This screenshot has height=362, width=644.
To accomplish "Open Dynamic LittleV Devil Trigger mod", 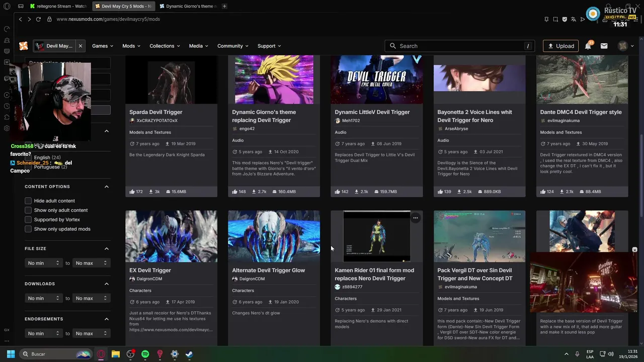I will pyautogui.click(x=372, y=112).
